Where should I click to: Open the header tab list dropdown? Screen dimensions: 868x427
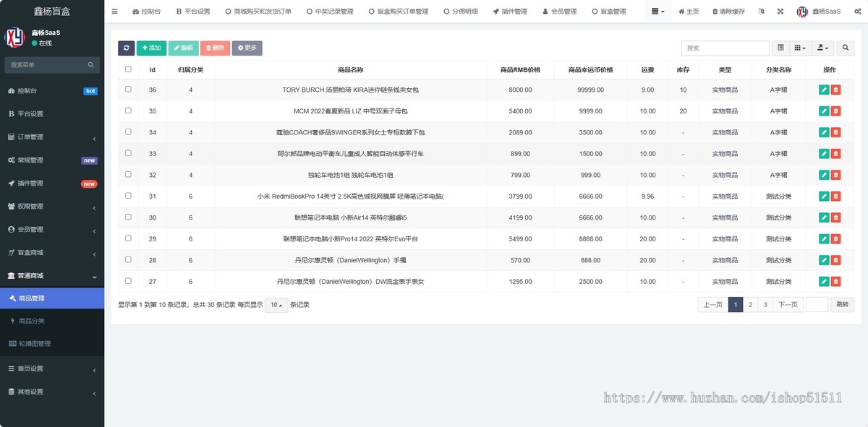[x=658, y=12]
